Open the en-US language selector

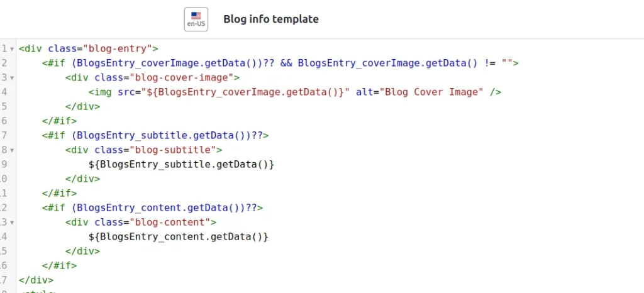pyautogui.click(x=196, y=19)
